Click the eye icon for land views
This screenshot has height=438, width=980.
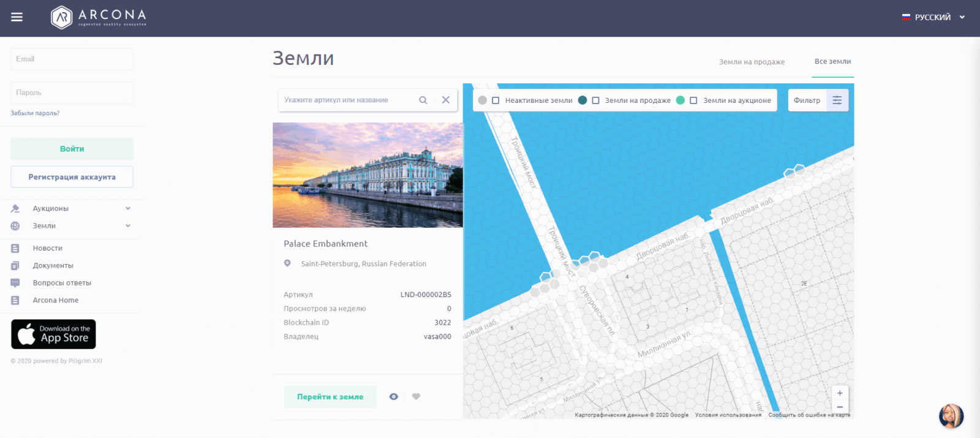click(394, 397)
